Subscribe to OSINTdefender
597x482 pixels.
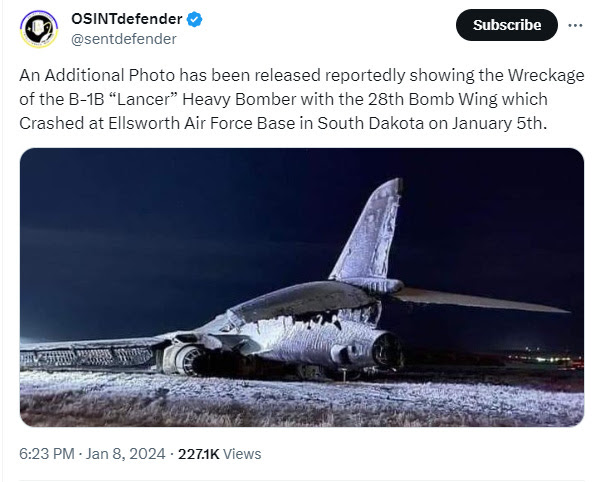(507, 25)
